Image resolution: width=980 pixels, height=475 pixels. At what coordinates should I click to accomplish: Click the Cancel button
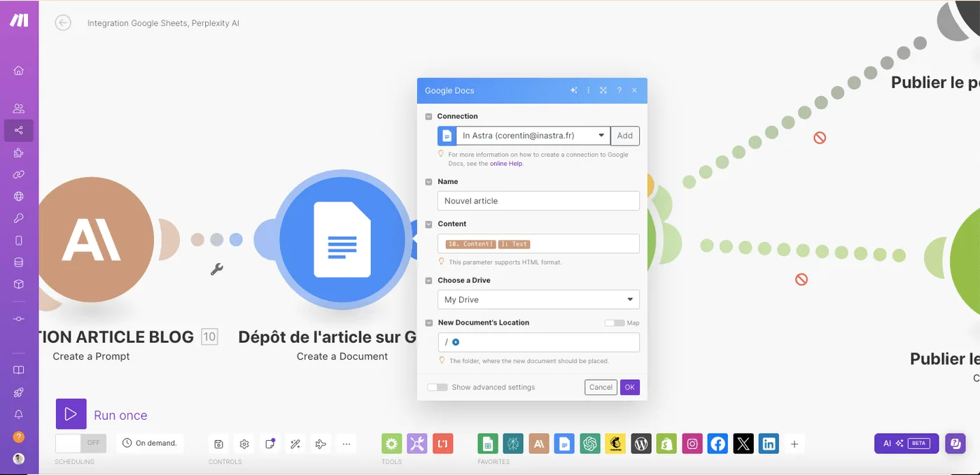[x=601, y=387]
